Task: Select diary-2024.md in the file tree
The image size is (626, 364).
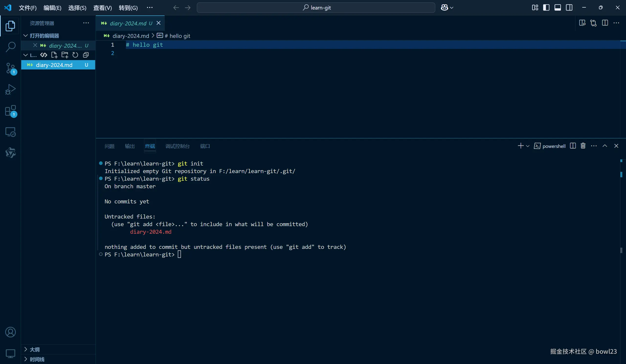Action: (x=54, y=65)
